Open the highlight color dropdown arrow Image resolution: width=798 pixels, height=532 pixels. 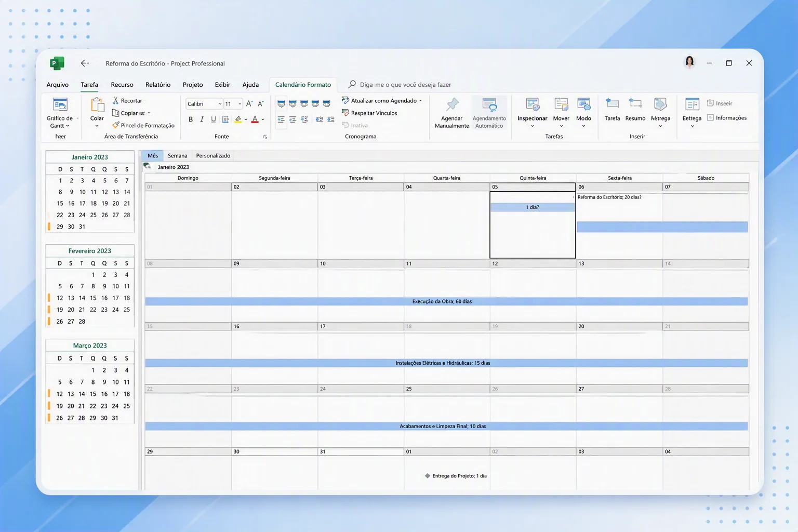[246, 119]
